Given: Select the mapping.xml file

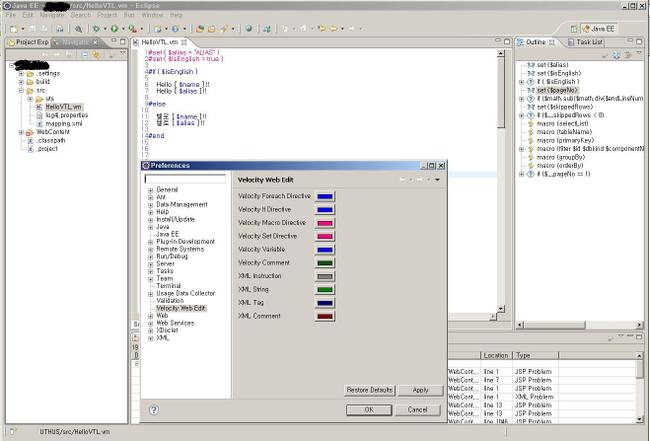Looking at the screenshot, I should [64, 124].
